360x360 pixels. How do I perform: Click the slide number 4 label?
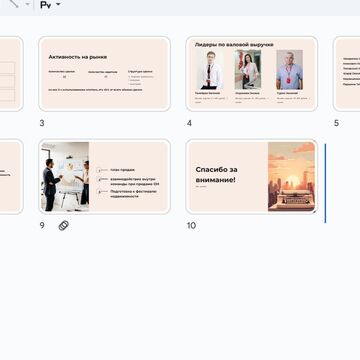click(189, 123)
